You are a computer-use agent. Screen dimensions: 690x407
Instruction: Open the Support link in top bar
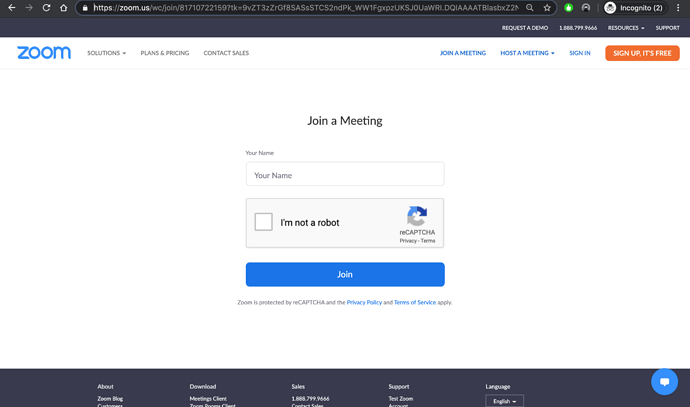(668, 28)
